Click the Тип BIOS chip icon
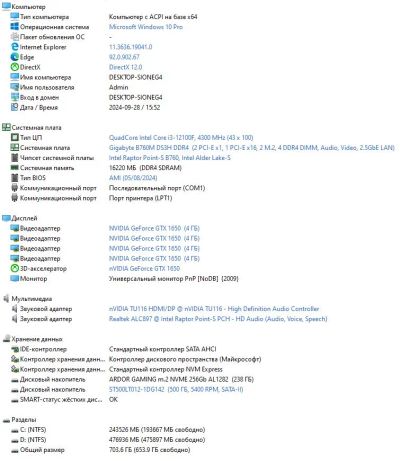This screenshot has width=400, height=461. (14, 178)
